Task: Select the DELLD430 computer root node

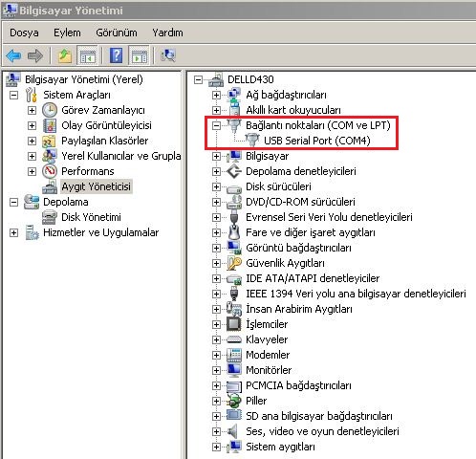Action: click(250, 79)
